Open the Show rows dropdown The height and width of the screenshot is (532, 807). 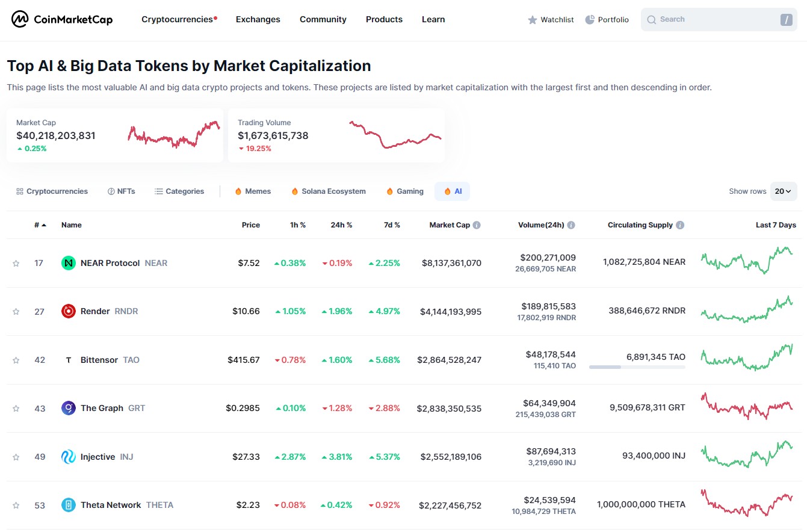[783, 191]
